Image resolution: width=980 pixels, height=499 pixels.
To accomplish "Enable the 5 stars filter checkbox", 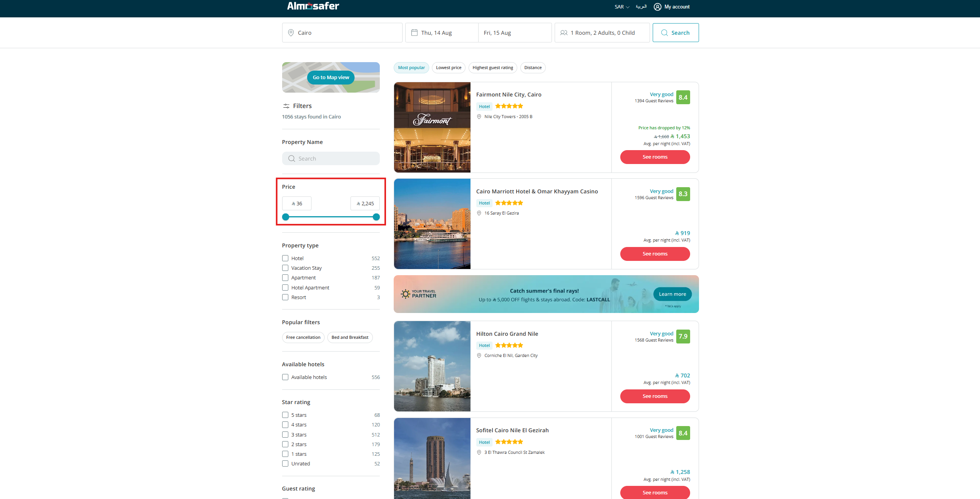I will coord(285,415).
